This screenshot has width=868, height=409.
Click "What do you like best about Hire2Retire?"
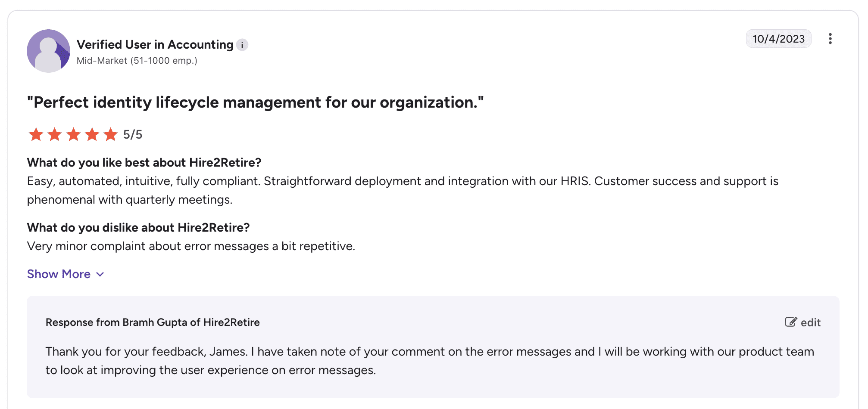pos(144,163)
